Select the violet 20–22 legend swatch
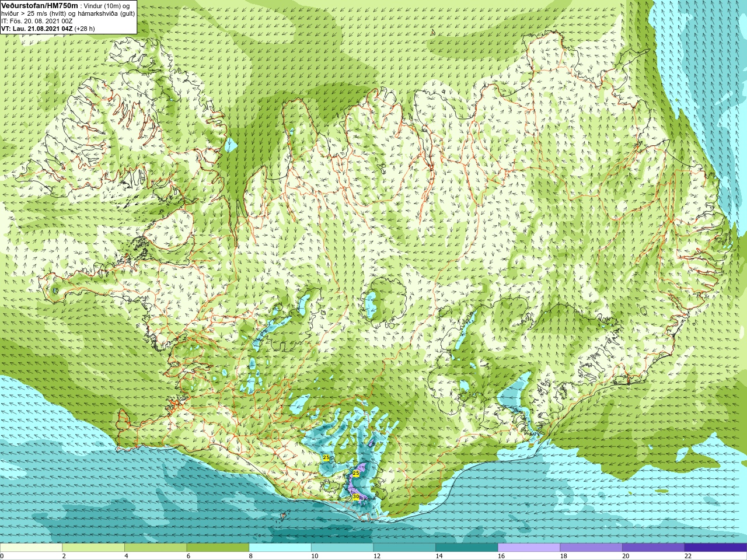 pyautogui.click(x=654, y=548)
